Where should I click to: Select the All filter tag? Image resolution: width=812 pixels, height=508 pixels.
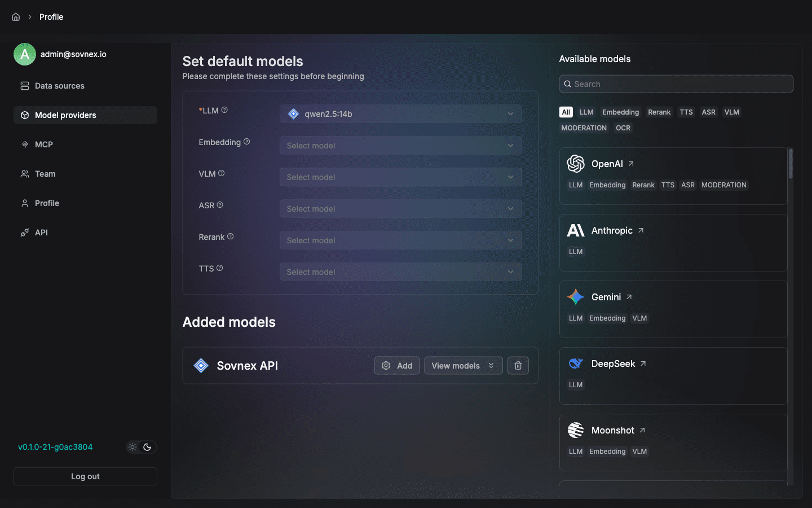[x=566, y=112]
